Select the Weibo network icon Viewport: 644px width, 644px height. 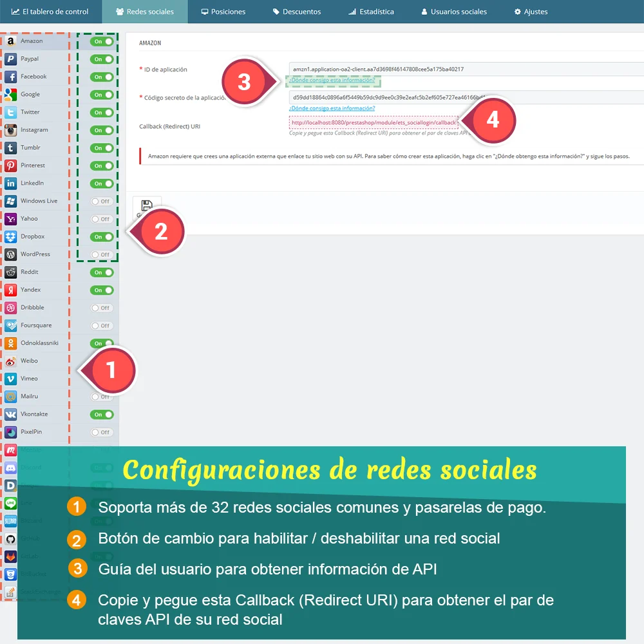coord(12,361)
